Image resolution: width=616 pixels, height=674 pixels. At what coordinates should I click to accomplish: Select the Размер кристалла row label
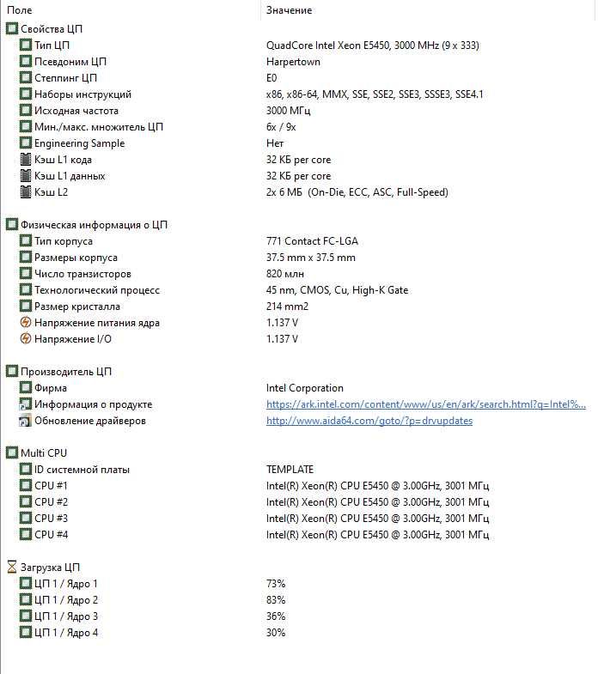pyautogui.click(x=77, y=307)
